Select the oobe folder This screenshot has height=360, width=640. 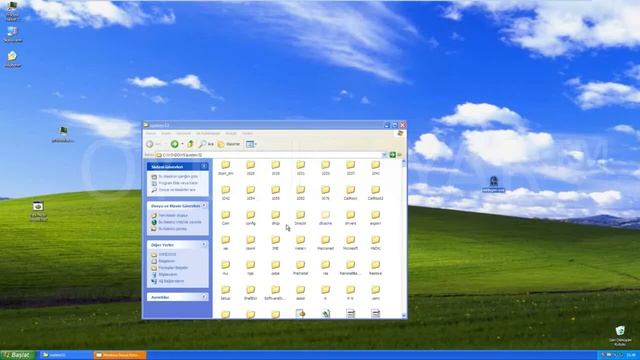(276, 268)
